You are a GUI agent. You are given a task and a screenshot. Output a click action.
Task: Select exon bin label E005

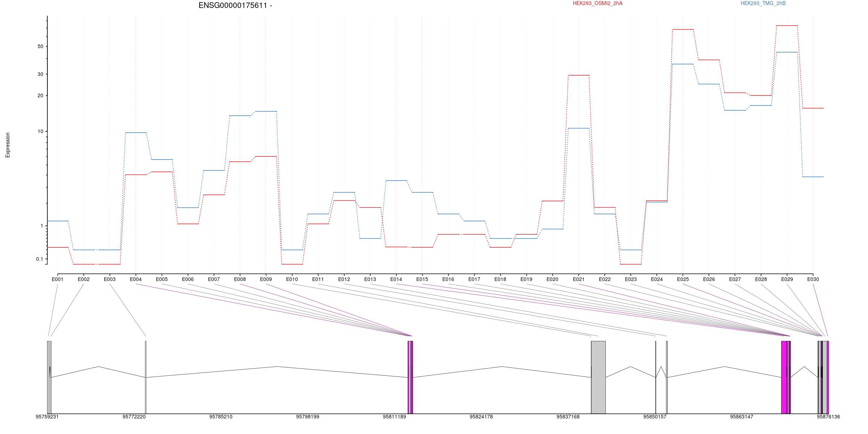point(162,279)
